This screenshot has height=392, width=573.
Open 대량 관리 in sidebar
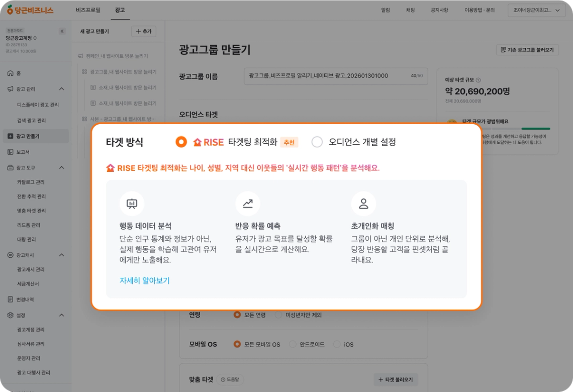(x=26, y=239)
